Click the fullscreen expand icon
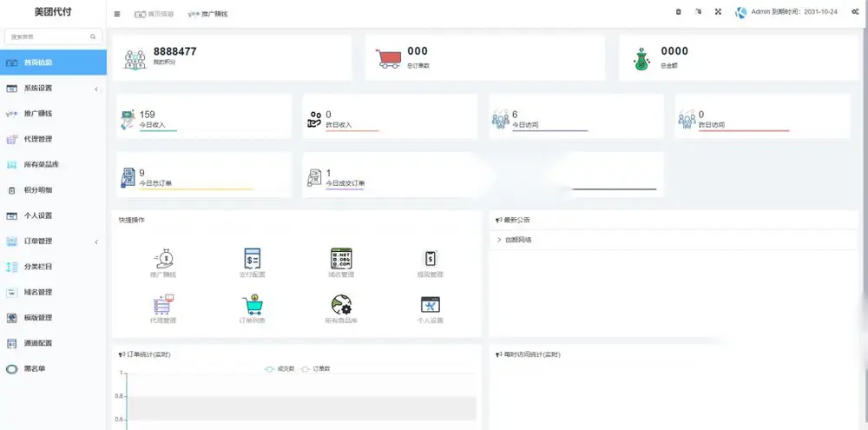Screen dimensions: 868x430 [718, 11]
